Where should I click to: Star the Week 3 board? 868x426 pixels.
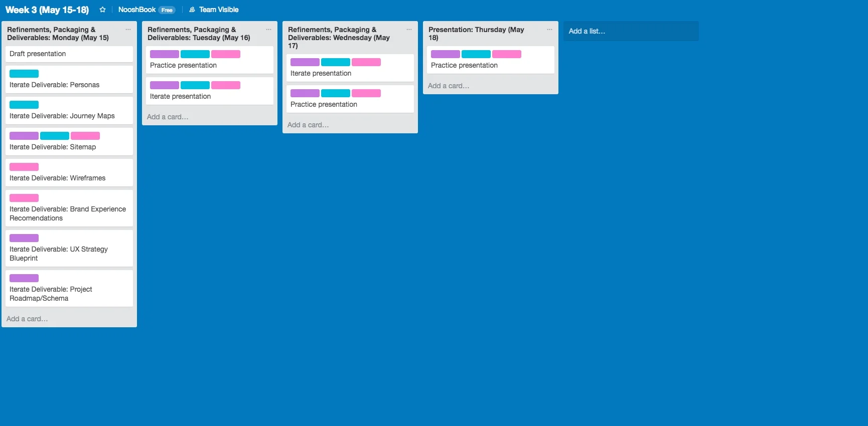pyautogui.click(x=102, y=10)
